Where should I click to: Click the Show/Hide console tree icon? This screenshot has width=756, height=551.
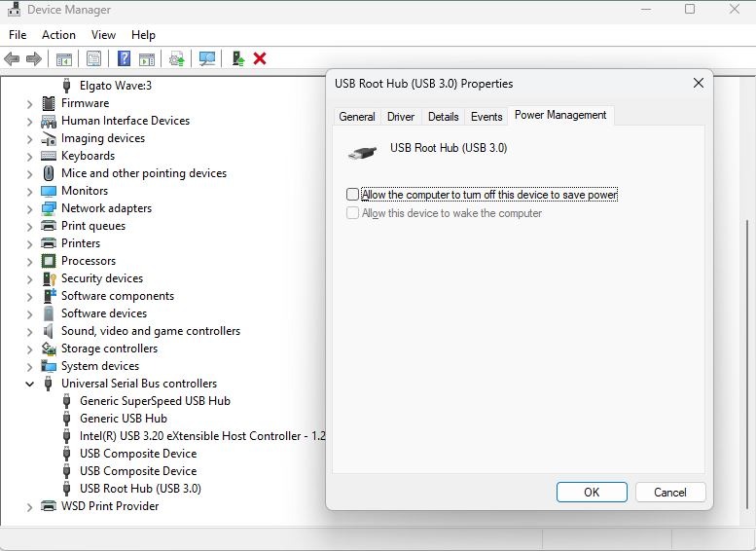64,58
